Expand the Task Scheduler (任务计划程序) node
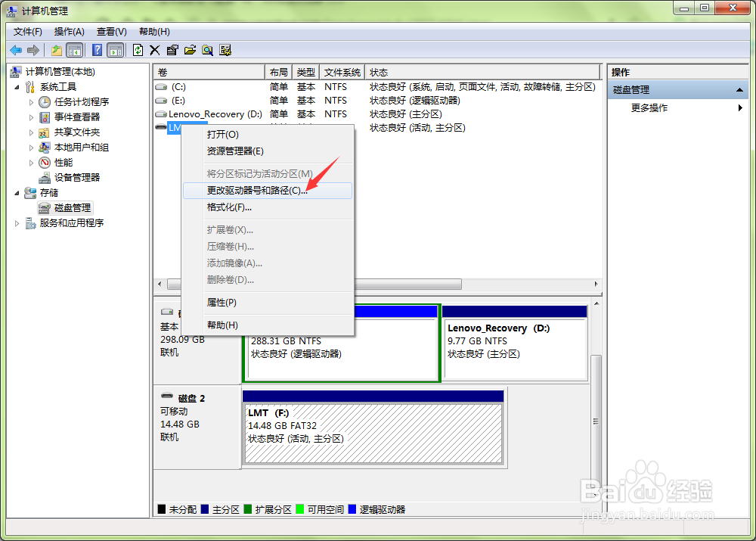This screenshot has width=756, height=541. tap(31, 102)
